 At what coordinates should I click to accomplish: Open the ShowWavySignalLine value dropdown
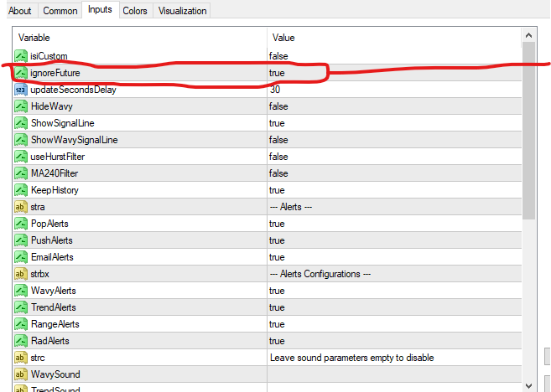pos(278,140)
